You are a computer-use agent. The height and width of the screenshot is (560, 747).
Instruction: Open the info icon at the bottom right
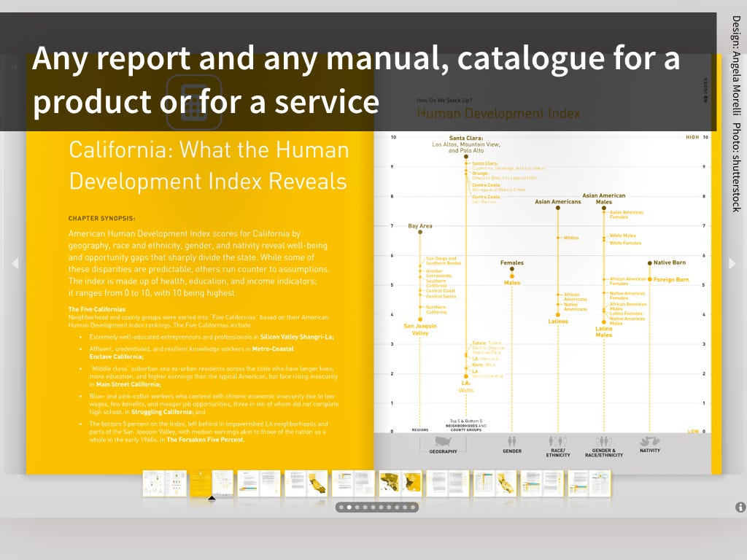(740, 507)
